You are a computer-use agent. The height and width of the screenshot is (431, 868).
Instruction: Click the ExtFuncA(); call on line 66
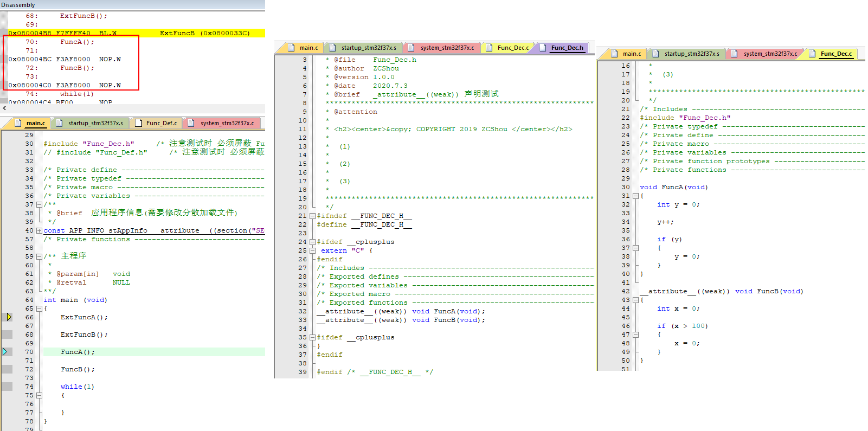84,317
